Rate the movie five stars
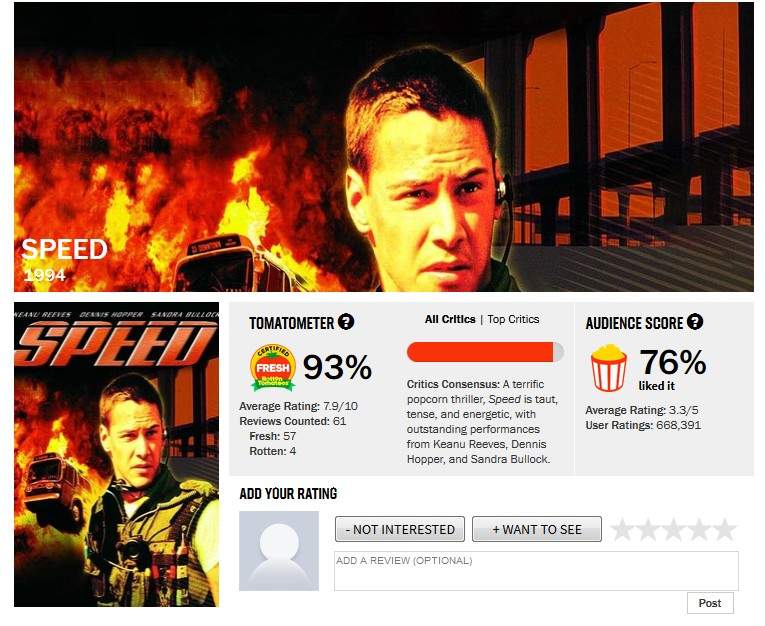 (725, 529)
